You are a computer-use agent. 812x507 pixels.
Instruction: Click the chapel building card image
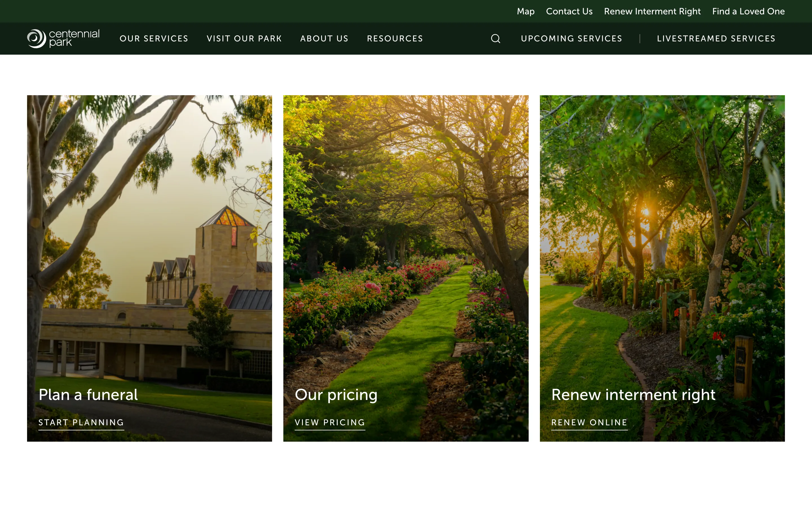coord(149,235)
